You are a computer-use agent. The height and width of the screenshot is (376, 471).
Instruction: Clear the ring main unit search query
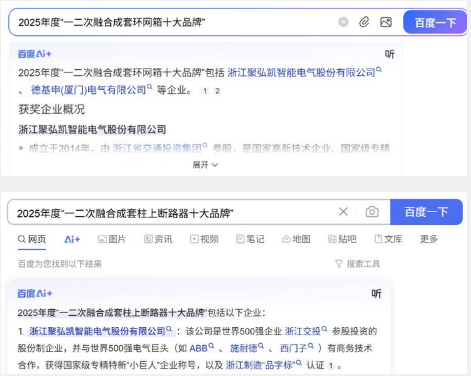343,22
